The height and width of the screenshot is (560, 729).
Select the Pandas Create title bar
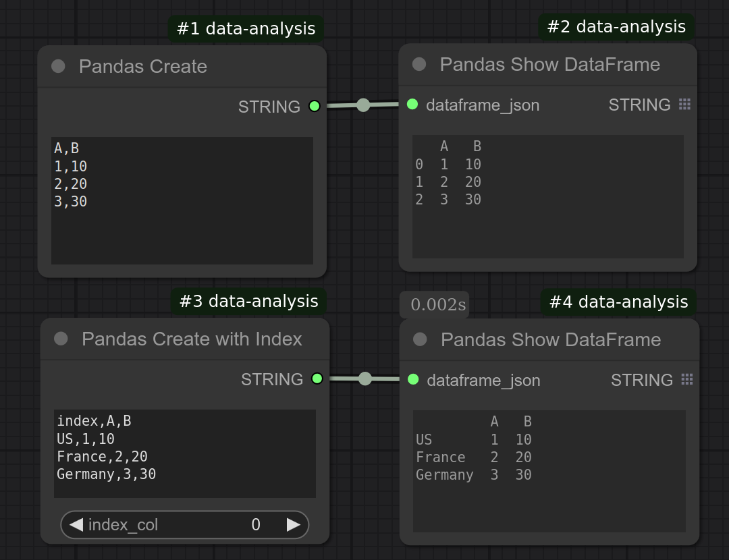pyautogui.click(x=182, y=66)
